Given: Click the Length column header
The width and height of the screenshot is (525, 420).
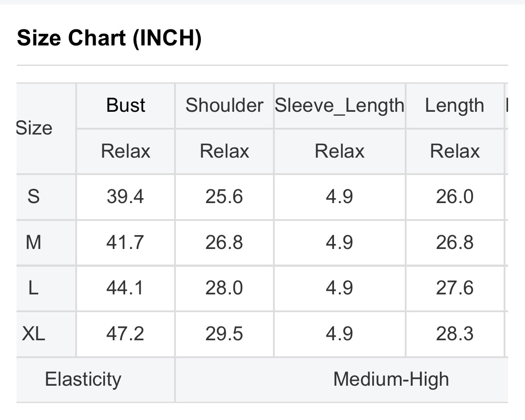Looking at the screenshot, I should tap(454, 106).
